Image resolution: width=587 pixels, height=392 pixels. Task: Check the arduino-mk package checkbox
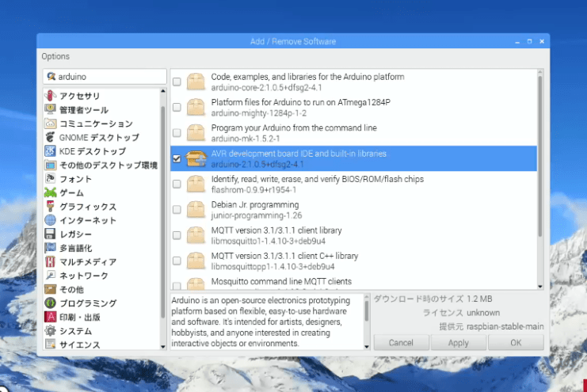coord(177,133)
